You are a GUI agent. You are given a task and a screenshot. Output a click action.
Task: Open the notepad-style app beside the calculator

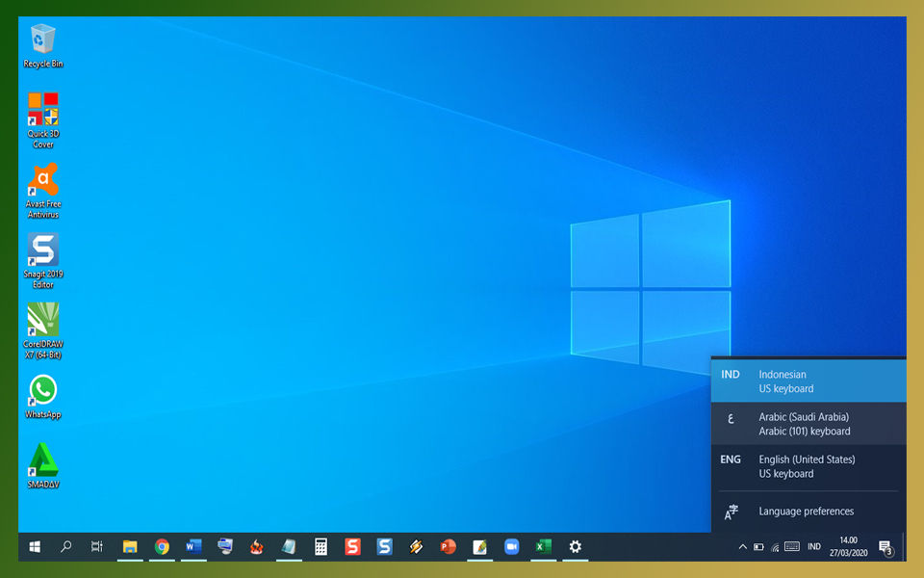pyautogui.click(x=289, y=547)
